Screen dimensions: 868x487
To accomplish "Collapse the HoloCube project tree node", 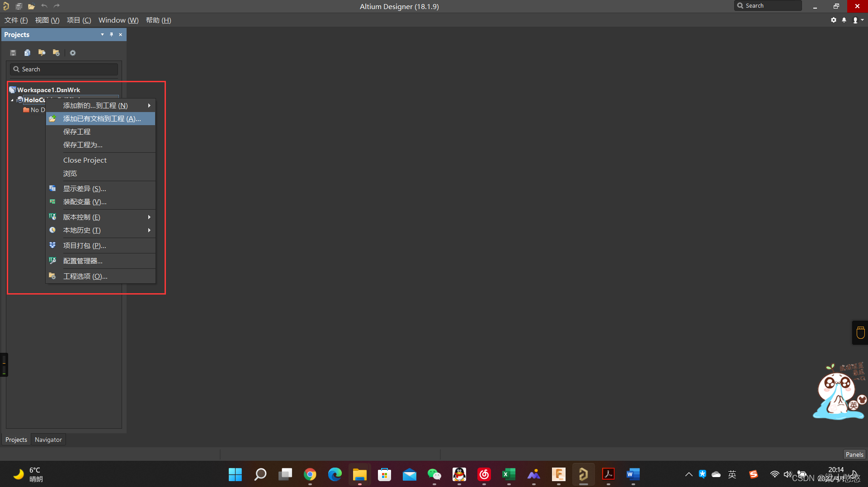I will 12,100.
